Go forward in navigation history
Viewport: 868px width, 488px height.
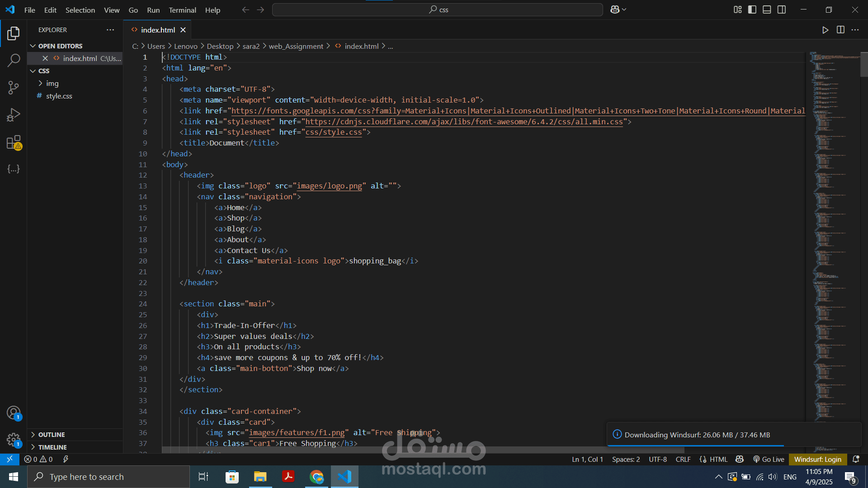click(260, 10)
